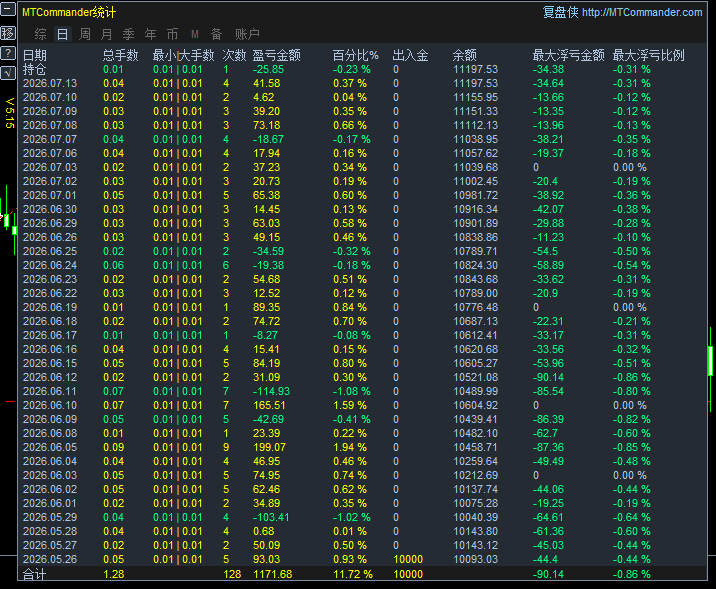
Task: Click trade count 128 in totals row
Action: click(232, 574)
